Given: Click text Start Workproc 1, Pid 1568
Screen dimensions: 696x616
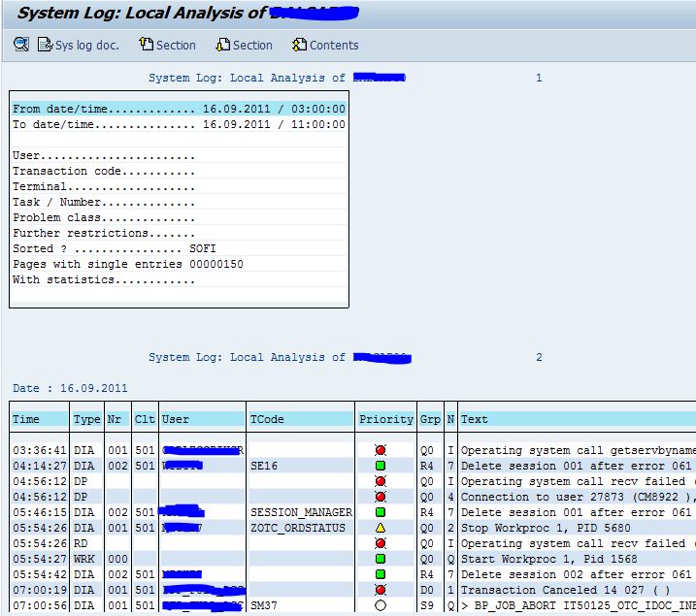Looking at the screenshot, I should [x=549, y=559].
